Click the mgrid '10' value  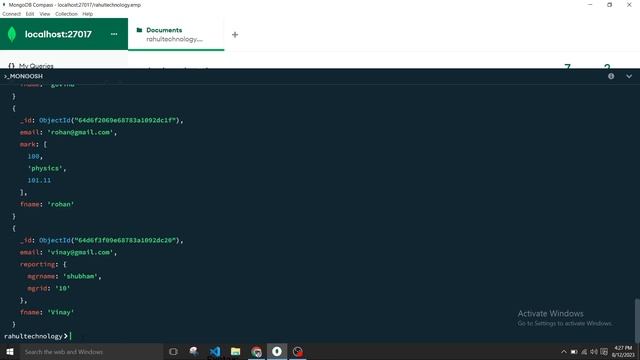(62, 288)
